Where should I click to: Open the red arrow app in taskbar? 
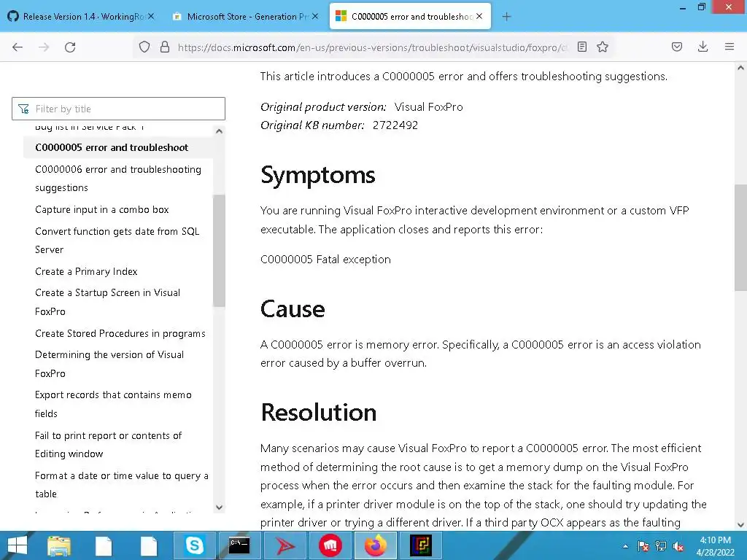click(x=285, y=545)
